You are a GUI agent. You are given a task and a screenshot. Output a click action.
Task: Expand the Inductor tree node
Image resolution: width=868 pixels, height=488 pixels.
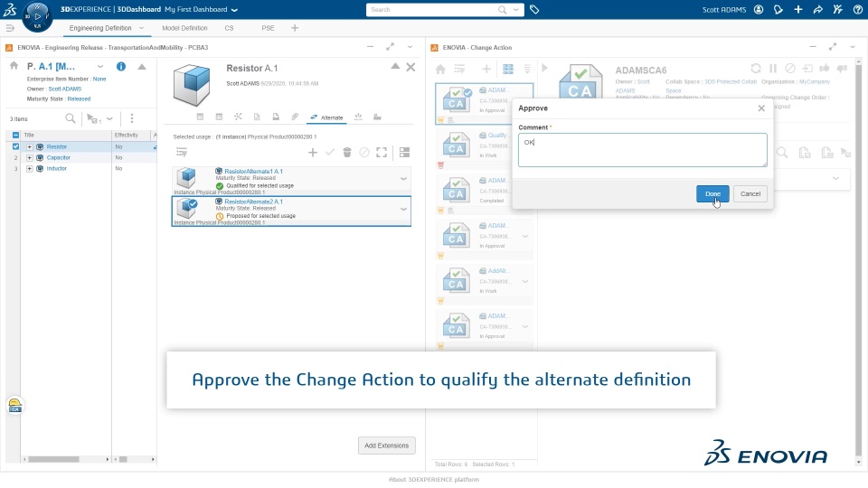point(29,168)
